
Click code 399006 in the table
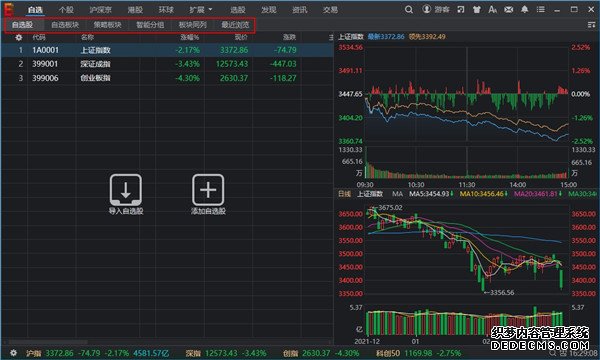(x=45, y=78)
